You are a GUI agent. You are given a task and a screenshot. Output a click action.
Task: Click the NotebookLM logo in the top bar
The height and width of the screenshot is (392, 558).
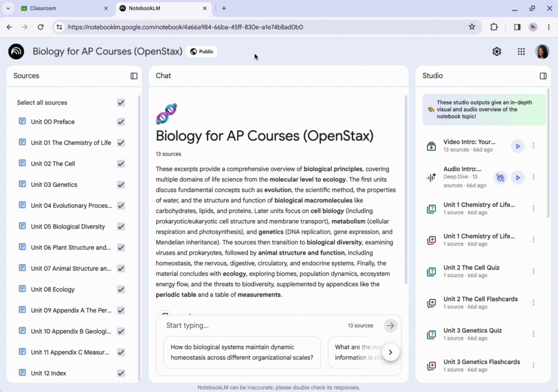(16, 51)
